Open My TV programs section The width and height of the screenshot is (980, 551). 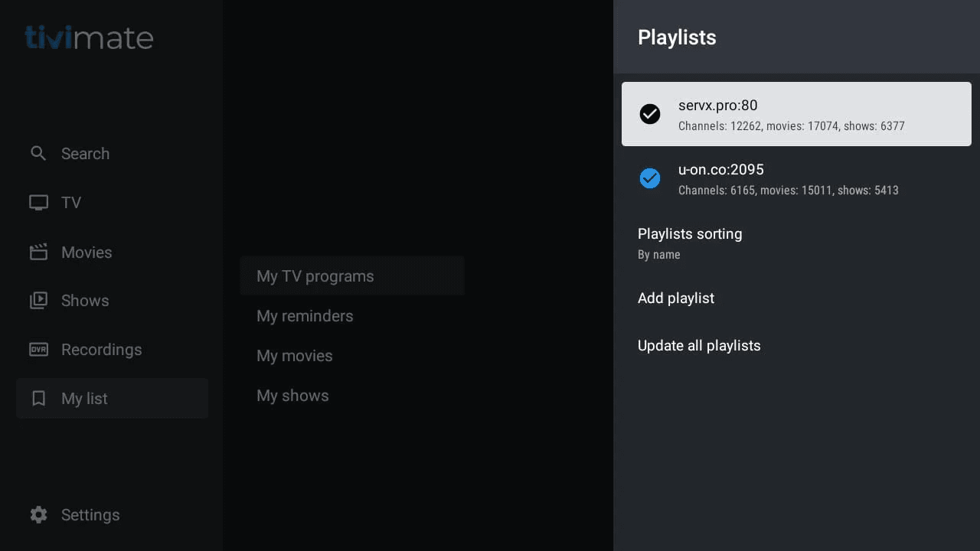coord(315,276)
